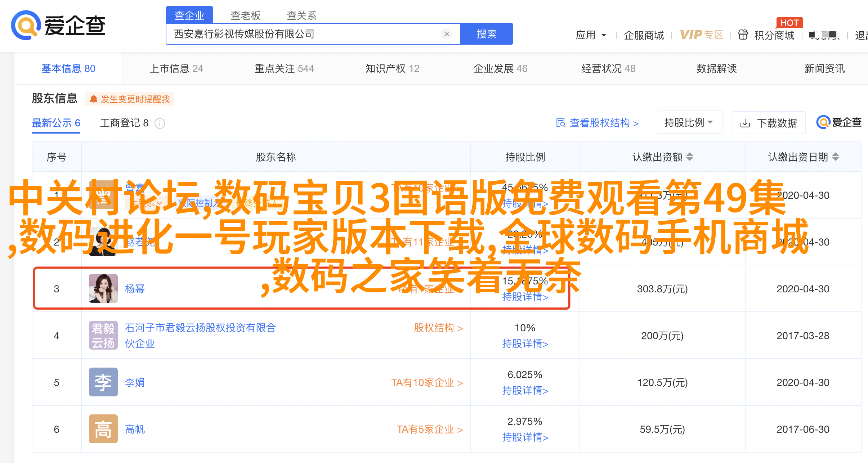Click the 君毅云扬 logo tile in row 4

pyautogui.click(x=103, y=335)
